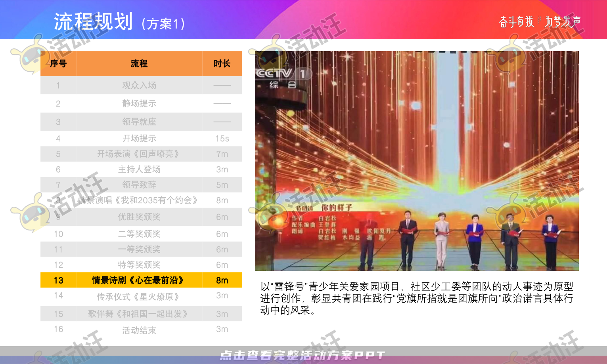Select the row 领导就座
Screen dimensions: 607x364
[x=141, y=122]
